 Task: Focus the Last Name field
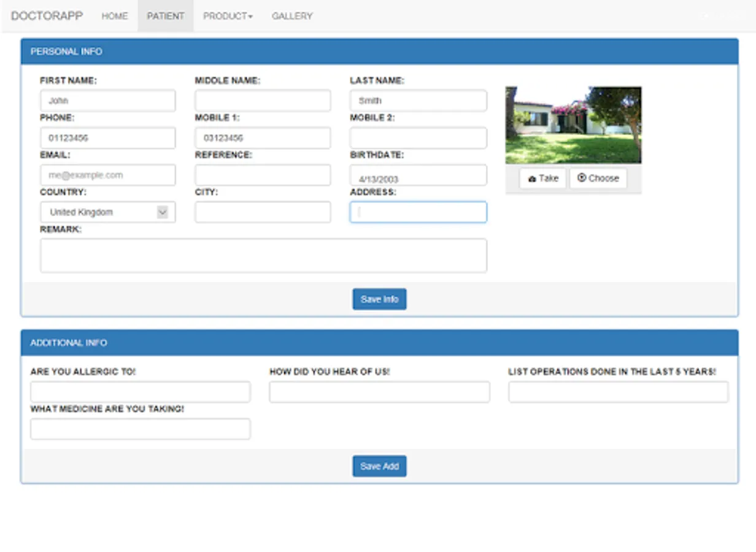(x=418, y=101)
